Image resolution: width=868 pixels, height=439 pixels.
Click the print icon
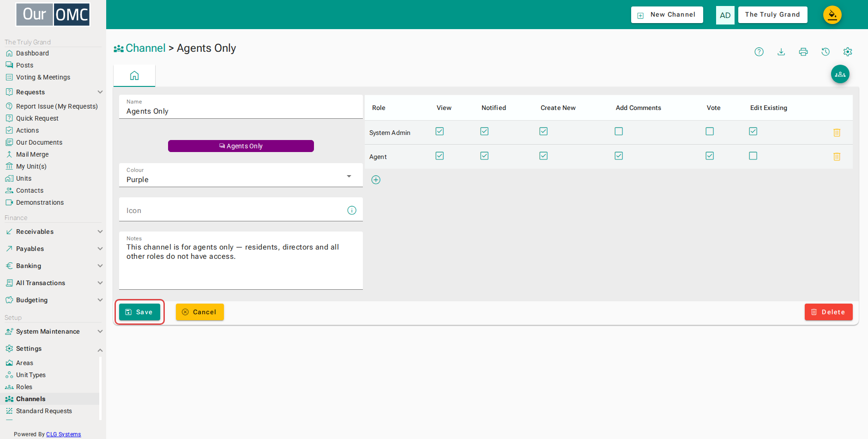pos(803,52)
